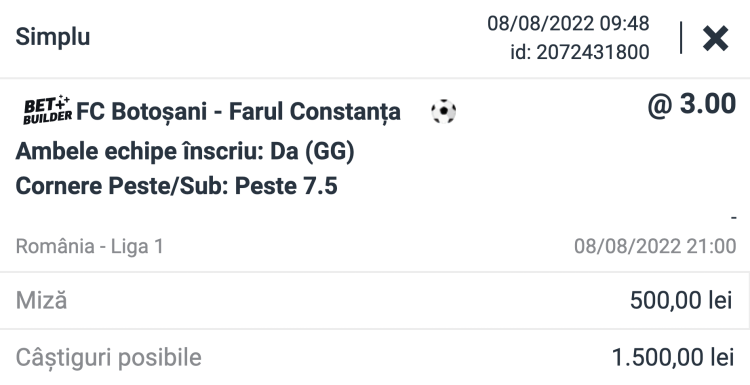Close the bet slip with the X icon

[x=716, y=38]
